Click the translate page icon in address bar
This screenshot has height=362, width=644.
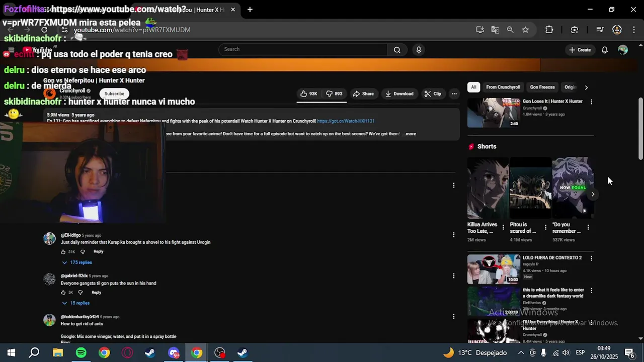coord(495,30)
